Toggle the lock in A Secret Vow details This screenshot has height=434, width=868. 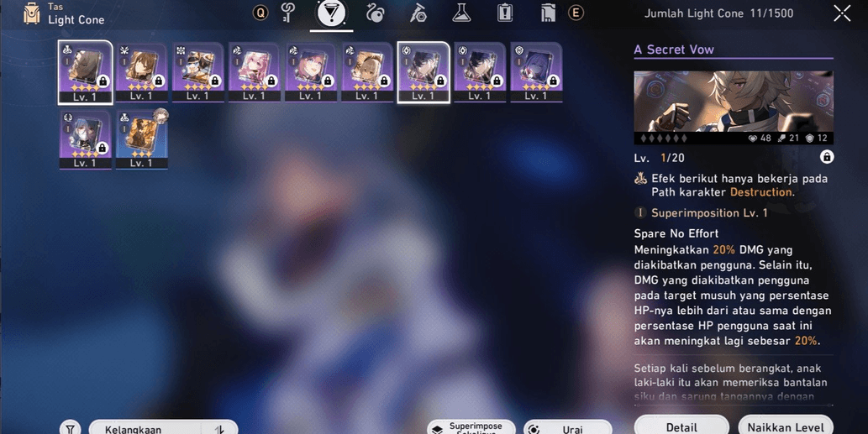point(827,157)
